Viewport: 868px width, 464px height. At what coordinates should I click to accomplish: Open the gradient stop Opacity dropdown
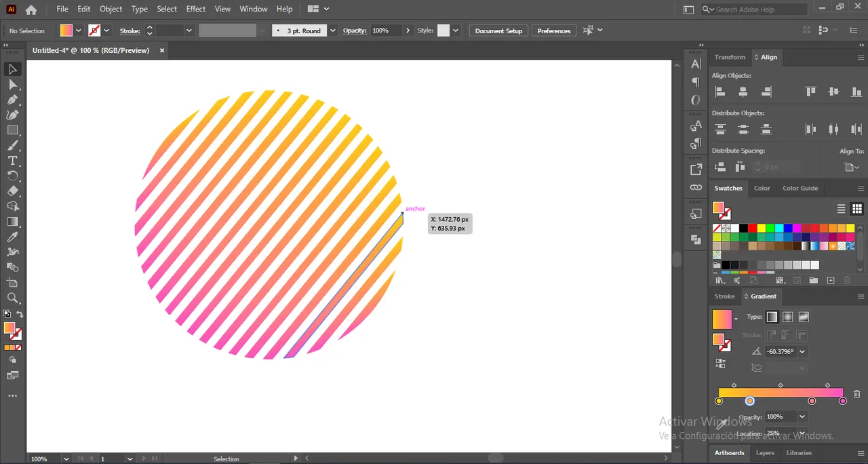point(802,417)
